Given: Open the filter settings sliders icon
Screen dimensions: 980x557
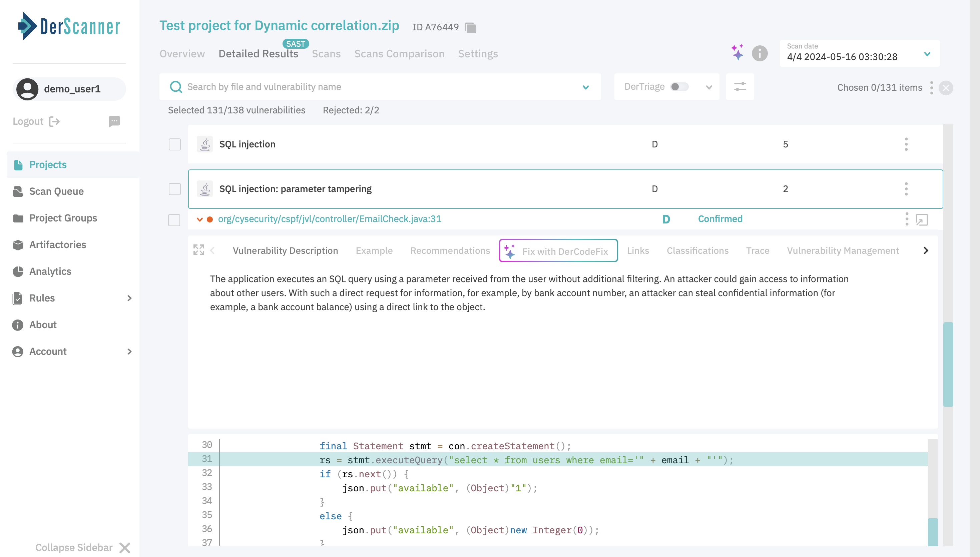Looking at the screenshot, I should pos(740,87).
